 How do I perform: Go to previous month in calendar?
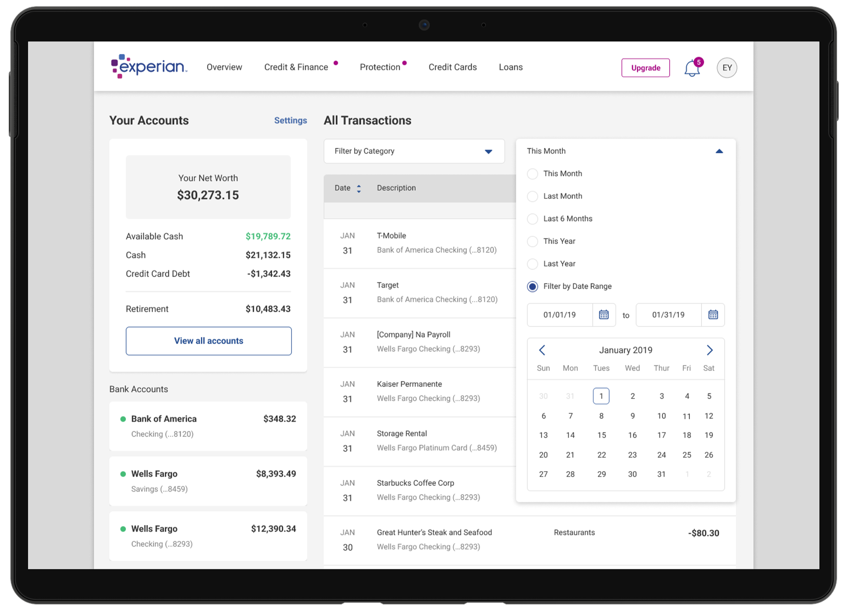542,350
